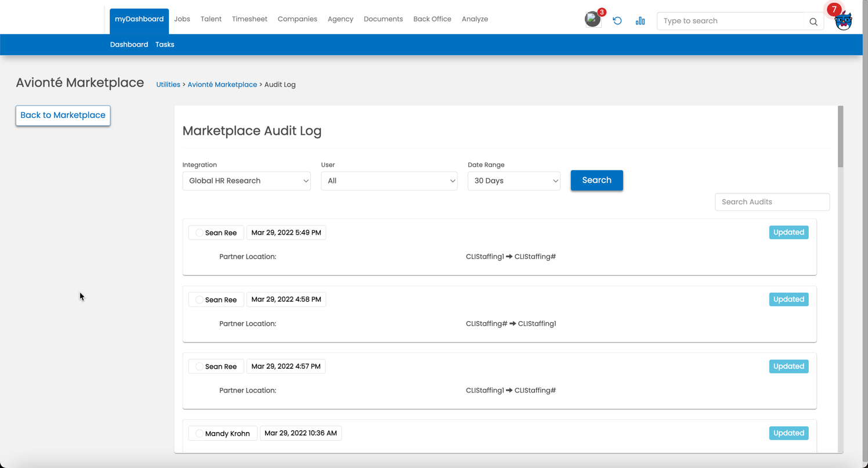
Task: Follow the Utilities breadcrumb link
Action: point(168,85)
